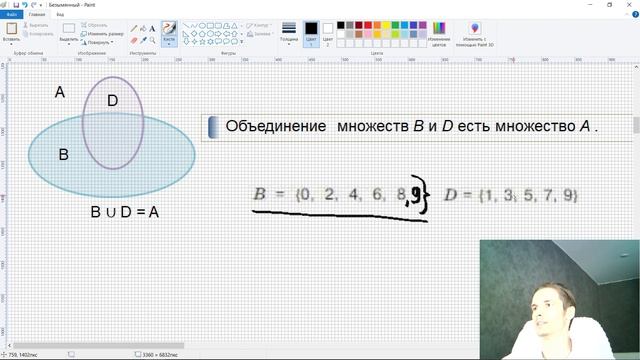
Task: Click the Brushes (Кисти) tool icon
Action: [x=169, y=29]
